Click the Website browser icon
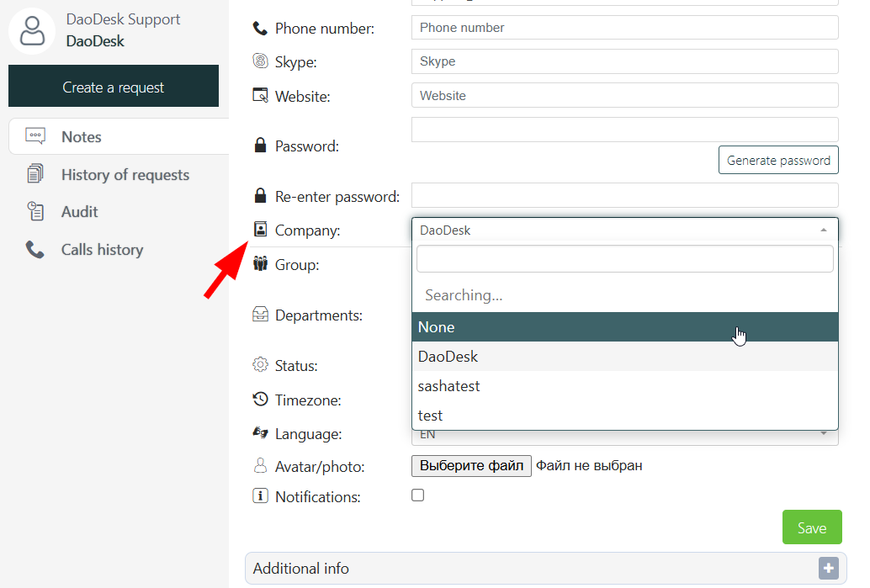 coord(260,95)
